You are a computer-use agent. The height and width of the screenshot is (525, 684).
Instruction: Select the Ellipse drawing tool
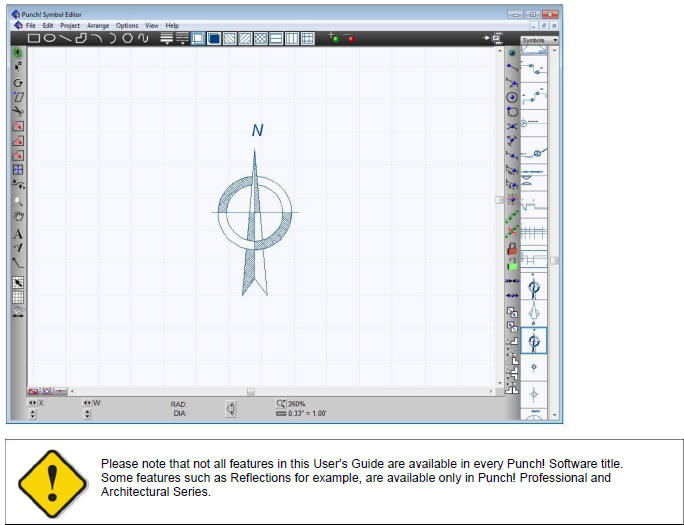tap(50, 38)
